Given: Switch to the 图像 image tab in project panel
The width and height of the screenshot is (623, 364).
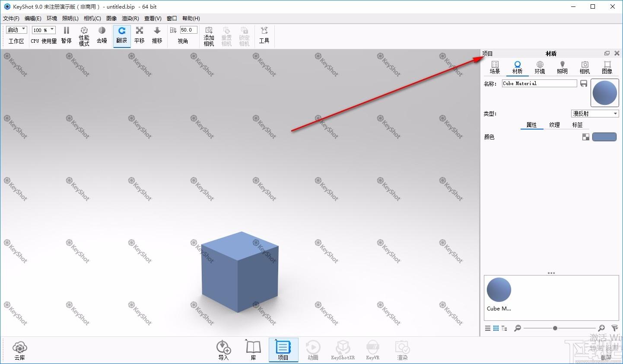Looking at the screenshot, I should (607, 67).
